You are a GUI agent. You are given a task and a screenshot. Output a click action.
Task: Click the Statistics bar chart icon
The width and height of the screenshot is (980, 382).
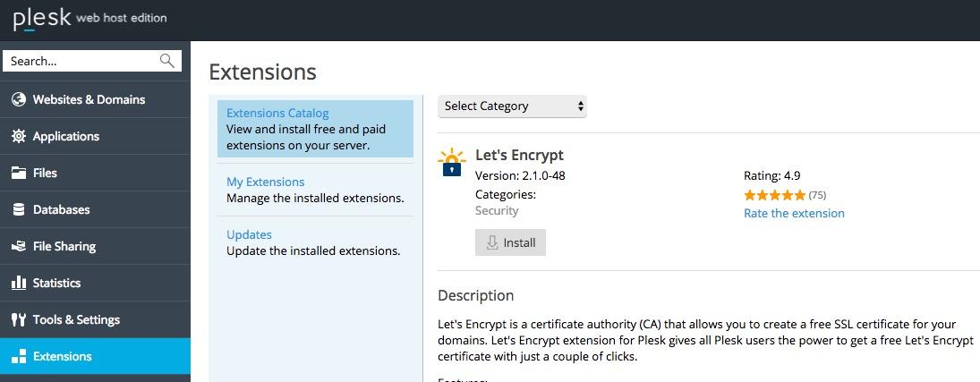coord(19,283)
